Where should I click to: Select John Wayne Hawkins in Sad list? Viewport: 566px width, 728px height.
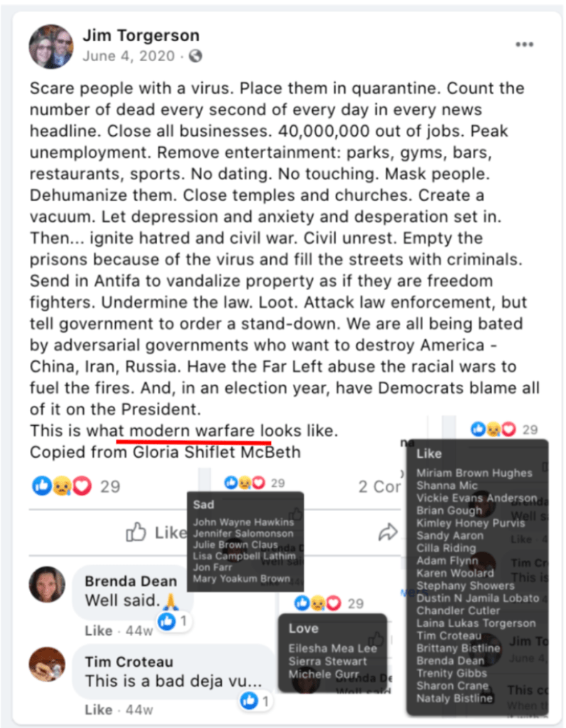(244, 523)
